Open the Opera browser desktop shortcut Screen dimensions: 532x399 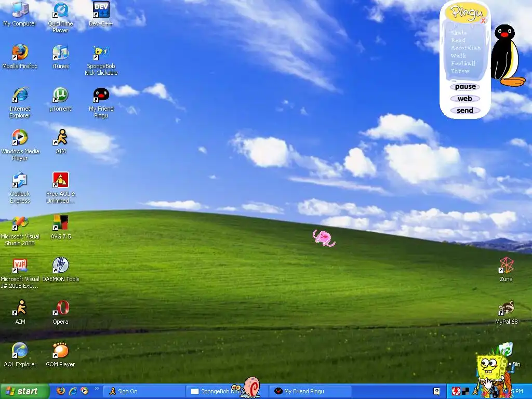coord(60,312)
